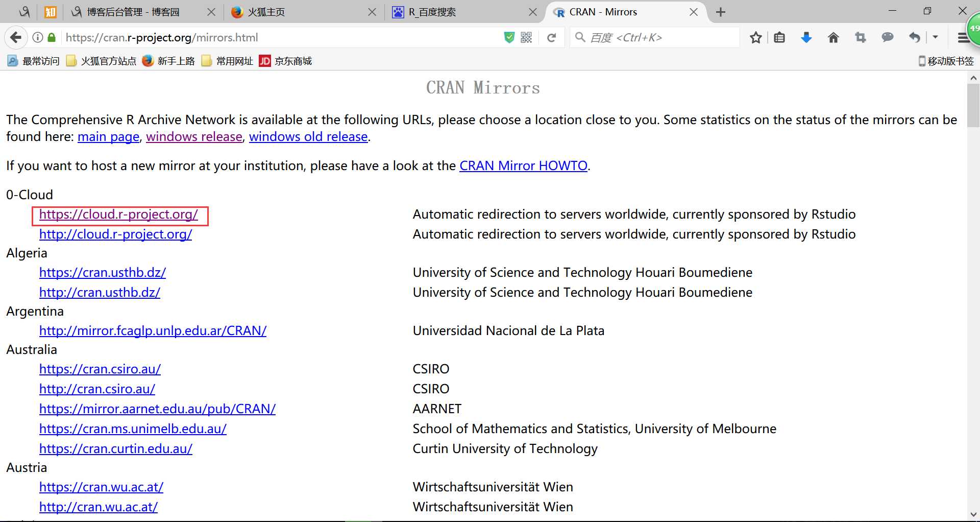This screenshot has height=522, width=980.
Task: Open 移动版书签 mobile bookmarks
Action: tap(946, 61)
